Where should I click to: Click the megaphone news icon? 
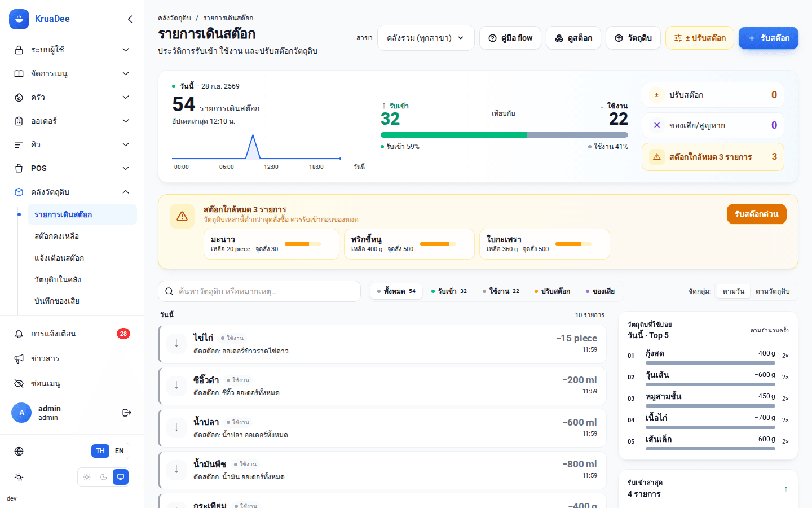coord(19,358)
